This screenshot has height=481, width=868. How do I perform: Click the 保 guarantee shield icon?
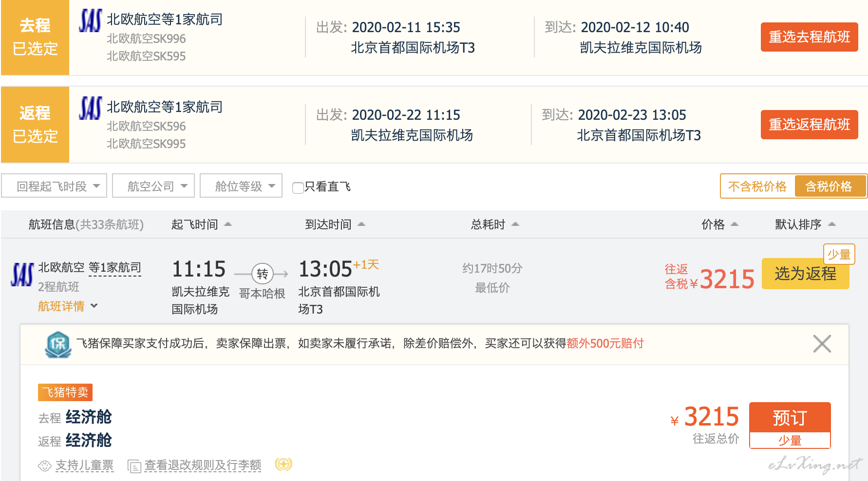click(58, 344)
